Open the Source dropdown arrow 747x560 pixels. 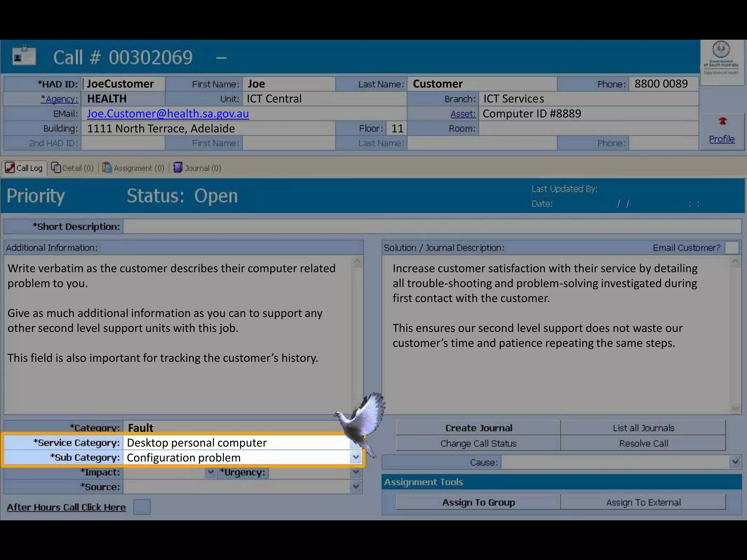pyautogui.click(x=356, y=487)
